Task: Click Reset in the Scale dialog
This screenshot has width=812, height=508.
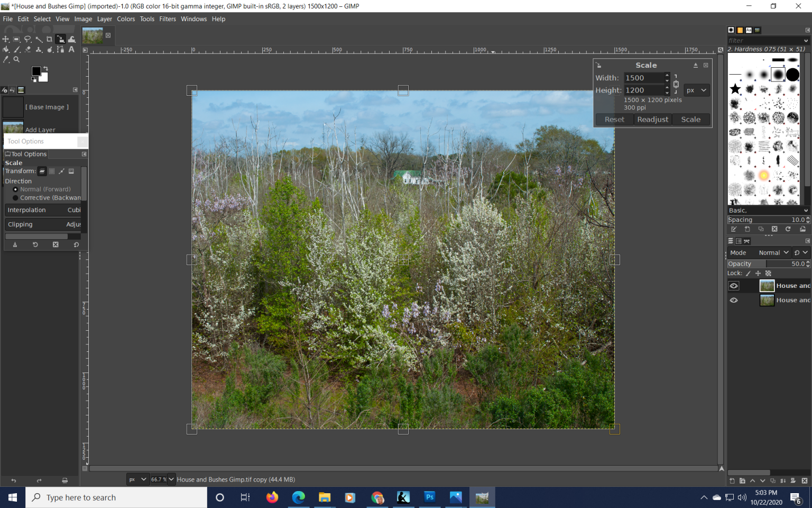Action: coord(614,119)
